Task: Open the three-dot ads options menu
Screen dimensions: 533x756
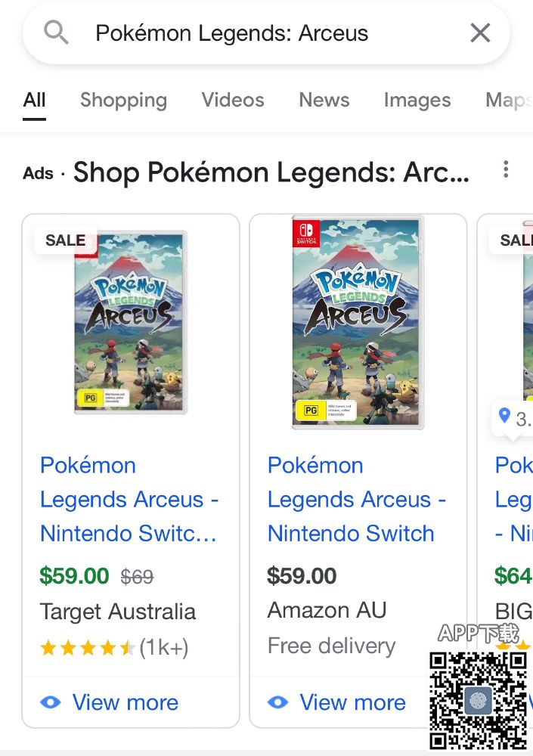Action: pyautogui.click(x=506, y=170)
